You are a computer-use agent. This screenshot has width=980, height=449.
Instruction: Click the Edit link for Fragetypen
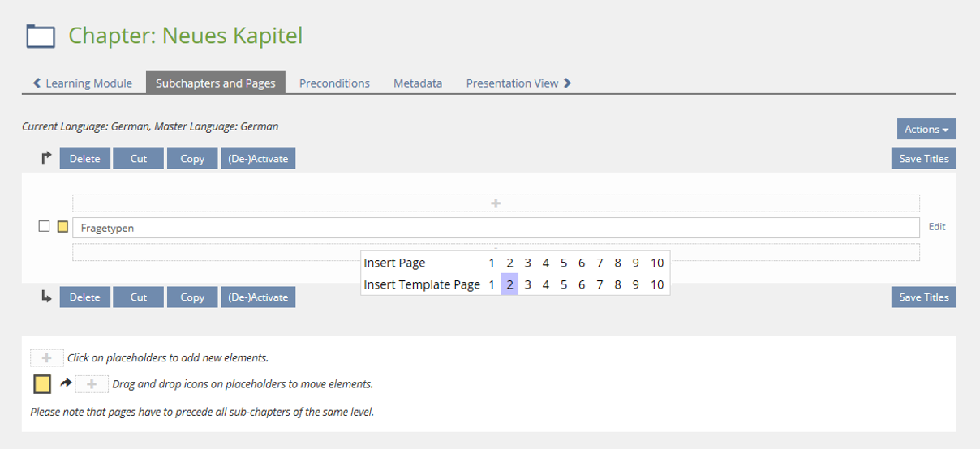(x=937, y=227)
